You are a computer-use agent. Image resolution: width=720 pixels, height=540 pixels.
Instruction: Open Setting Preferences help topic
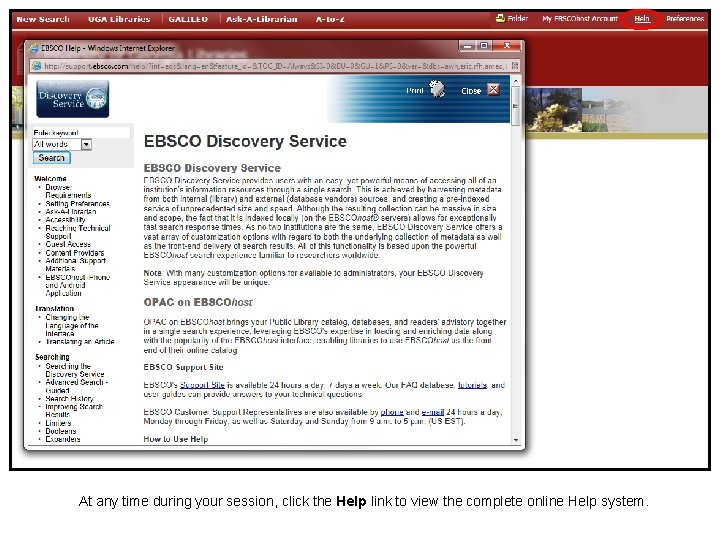(x=77, y=203)
